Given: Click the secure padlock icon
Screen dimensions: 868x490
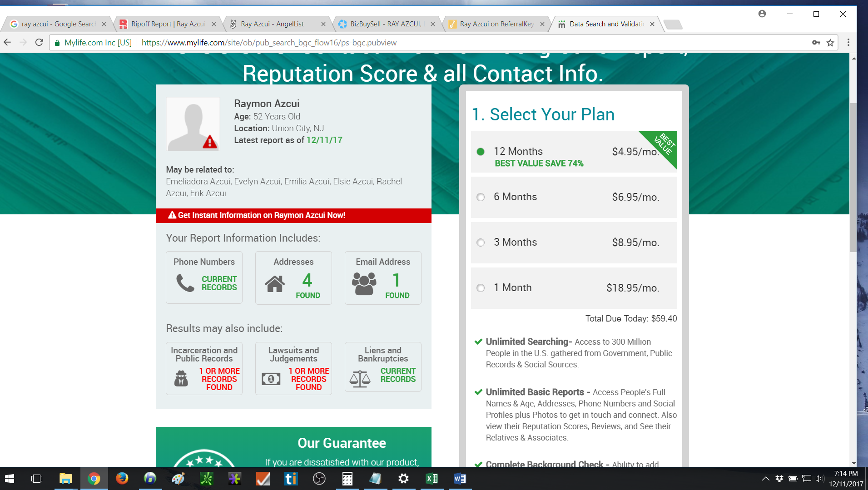Looking at the screenshot, I should [57, 43].
